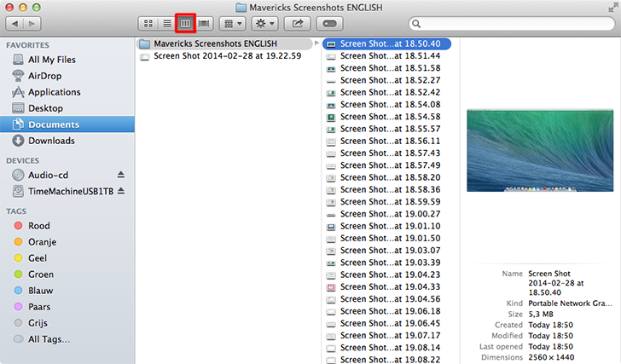Go forward with the right arrow button
The width and height of the screenshot is (621, 364).
point(32,24)
